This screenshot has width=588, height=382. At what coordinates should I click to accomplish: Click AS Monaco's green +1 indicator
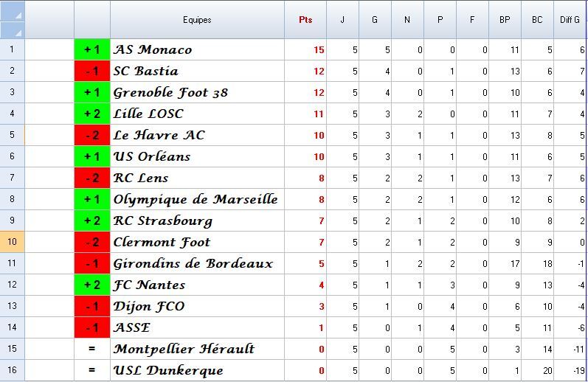click(92, 50)
